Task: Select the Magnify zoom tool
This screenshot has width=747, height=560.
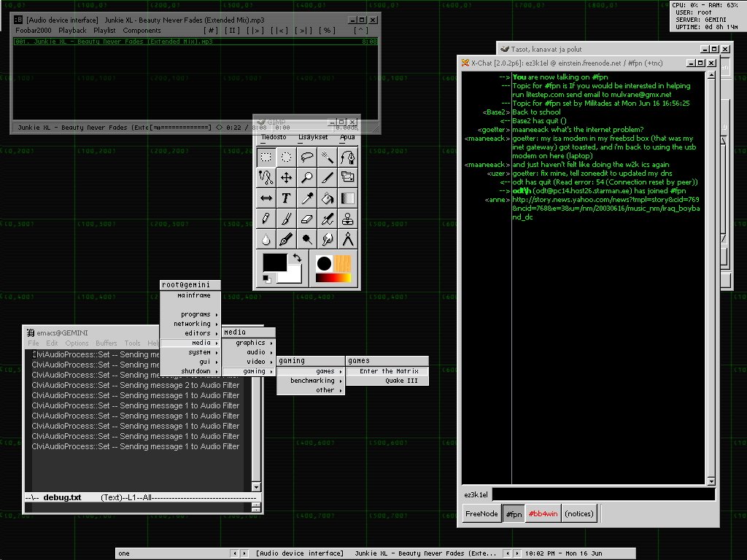Action: pyautogui.click(x=307, y=178)
